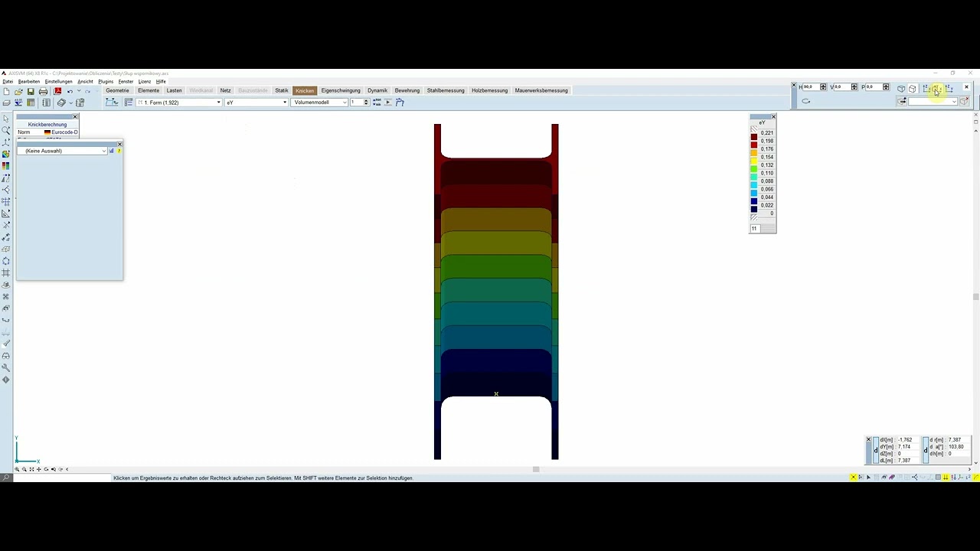Click the PDF export icon
980x551 pixels.
pyautogui.click(x=57, y=92)
